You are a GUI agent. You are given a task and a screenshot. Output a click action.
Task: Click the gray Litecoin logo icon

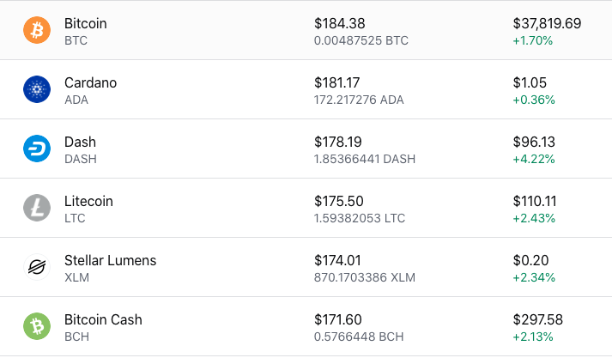(37, 208)
